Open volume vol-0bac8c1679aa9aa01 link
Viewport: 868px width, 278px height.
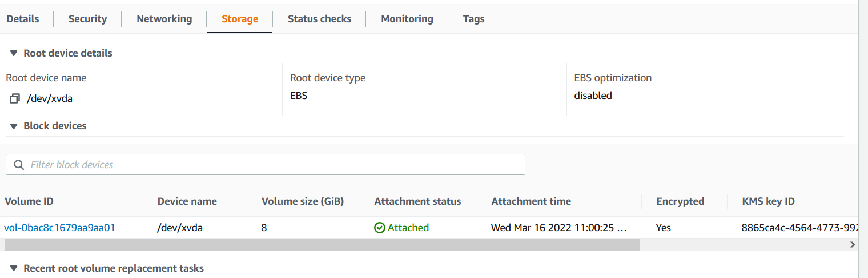[60, 228]
